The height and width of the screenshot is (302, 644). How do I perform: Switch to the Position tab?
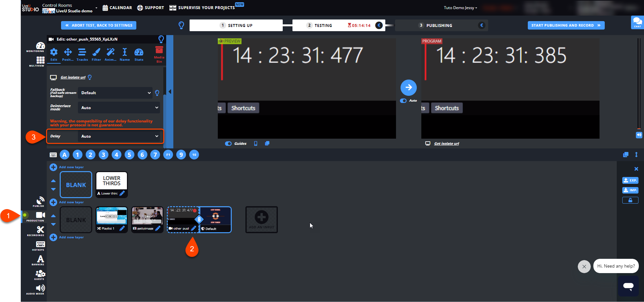68,55
